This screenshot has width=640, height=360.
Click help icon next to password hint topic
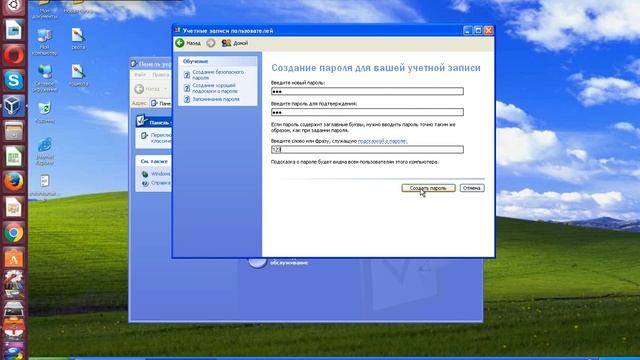tap(187, 88)
